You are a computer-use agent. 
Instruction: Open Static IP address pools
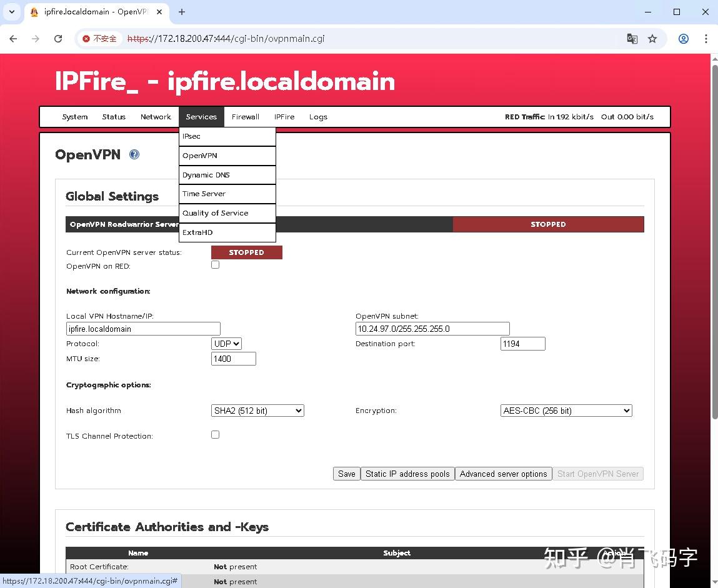(407, 474)
